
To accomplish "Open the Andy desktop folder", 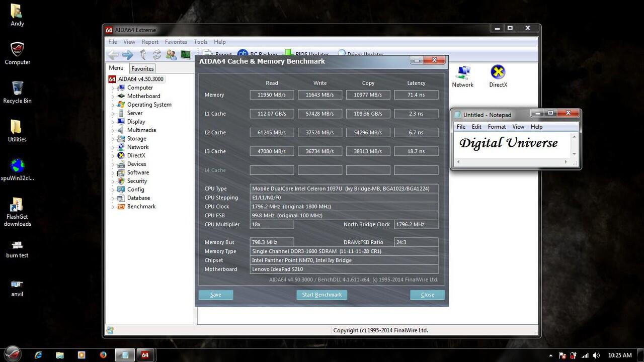I will (17, 15).
